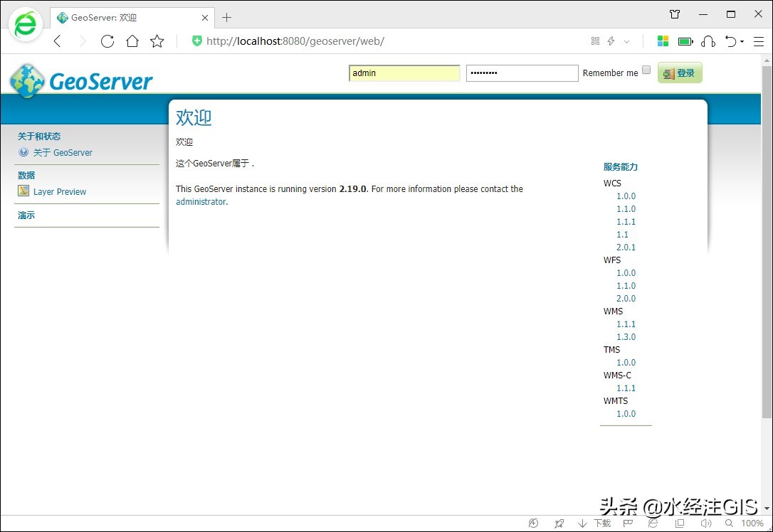Click the 数据 sidebar heading

[x=26, y=176]
